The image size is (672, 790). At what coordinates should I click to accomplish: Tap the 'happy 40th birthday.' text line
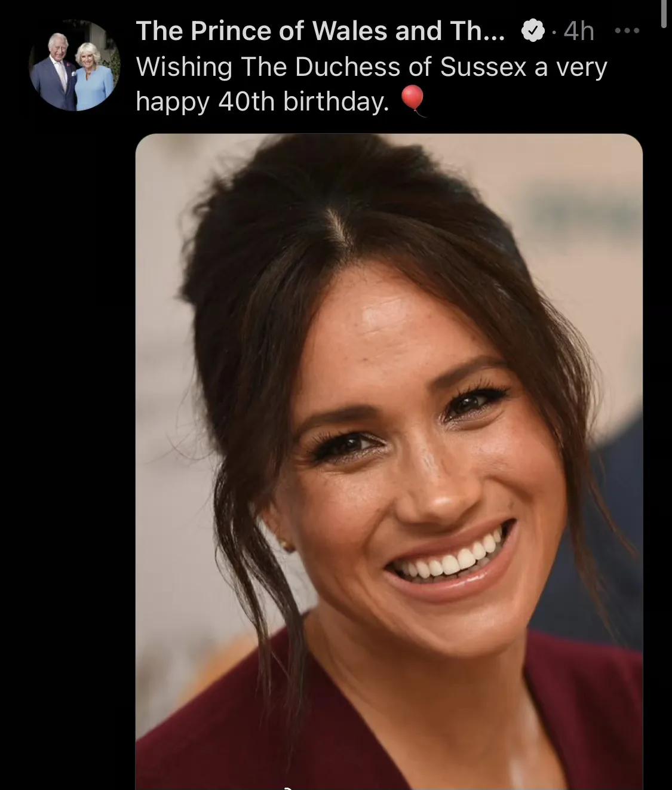[263, 102]
